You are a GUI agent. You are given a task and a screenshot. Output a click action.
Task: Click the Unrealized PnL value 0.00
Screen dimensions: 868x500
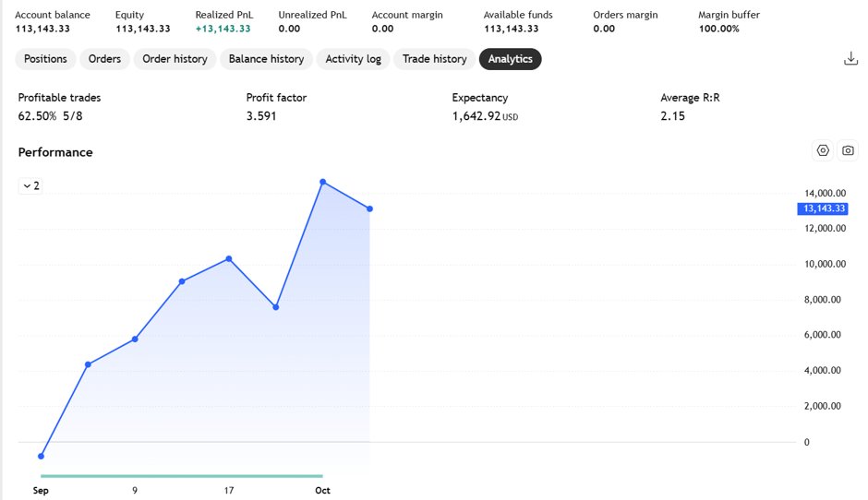289,29
